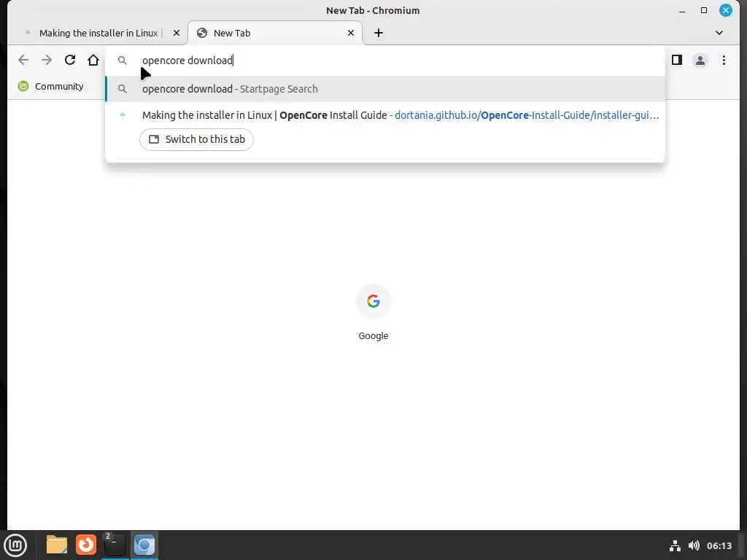Switch to the Making the installer in Linux tab

coord(98,33)
